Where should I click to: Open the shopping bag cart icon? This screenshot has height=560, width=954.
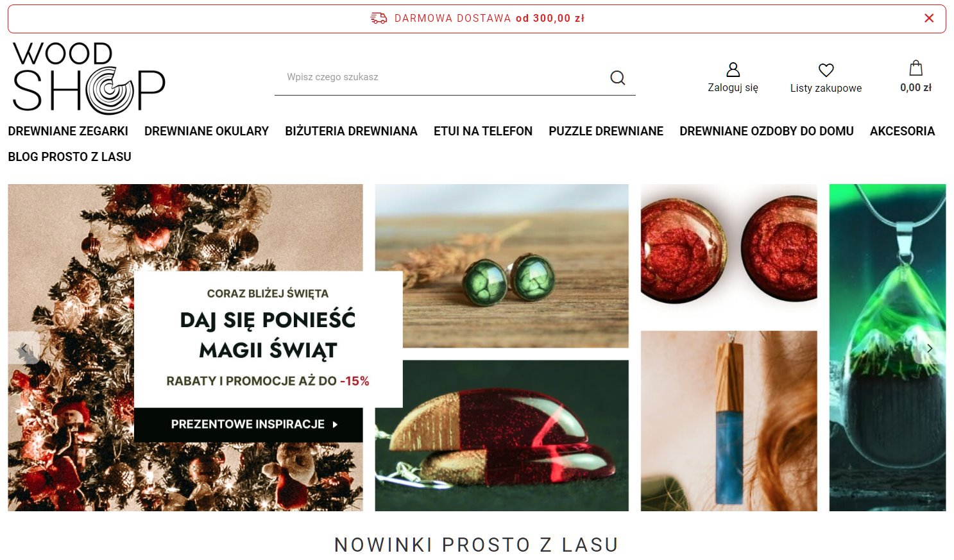[916, 68]
